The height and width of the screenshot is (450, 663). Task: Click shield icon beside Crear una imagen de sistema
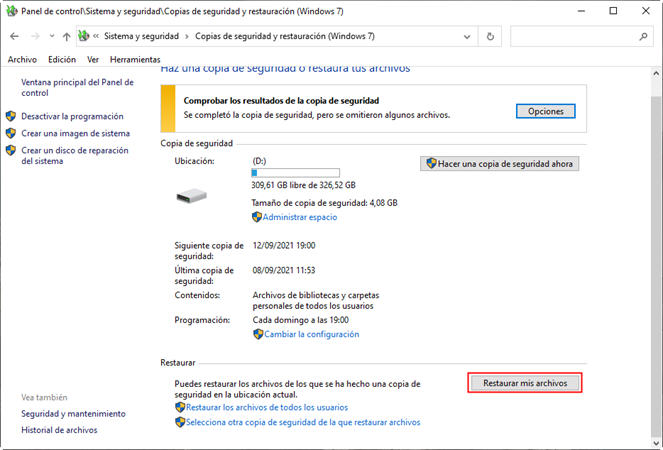click(11, 133)
